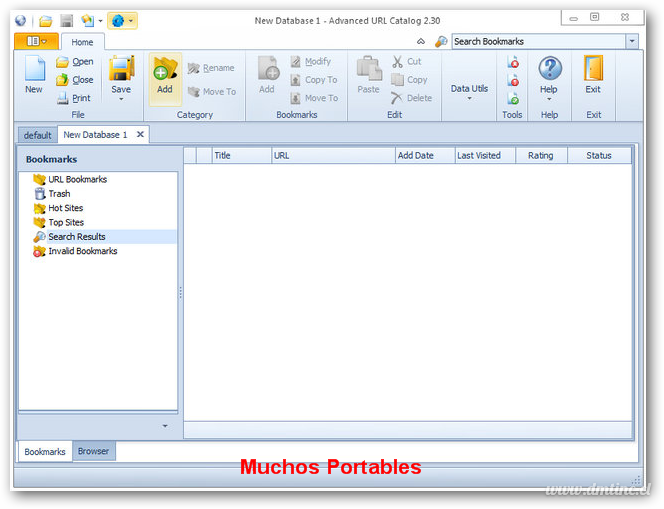Sort by the URL column header
Screen dimensions: 664x509
click(x=333, y=155)
